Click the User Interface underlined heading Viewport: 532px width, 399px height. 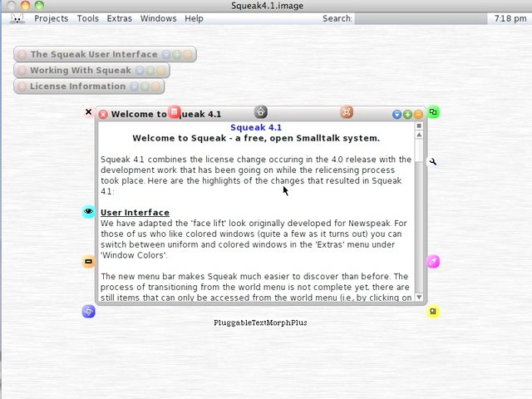click(135, 213)
